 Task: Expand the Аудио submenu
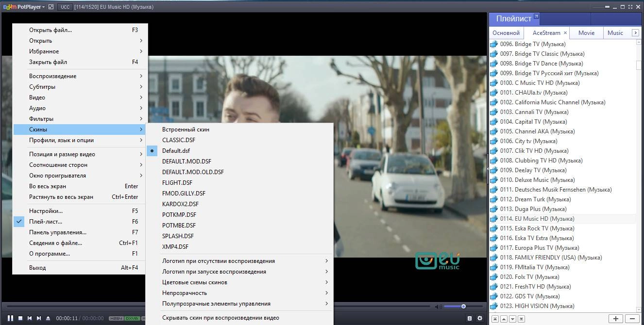79,108
